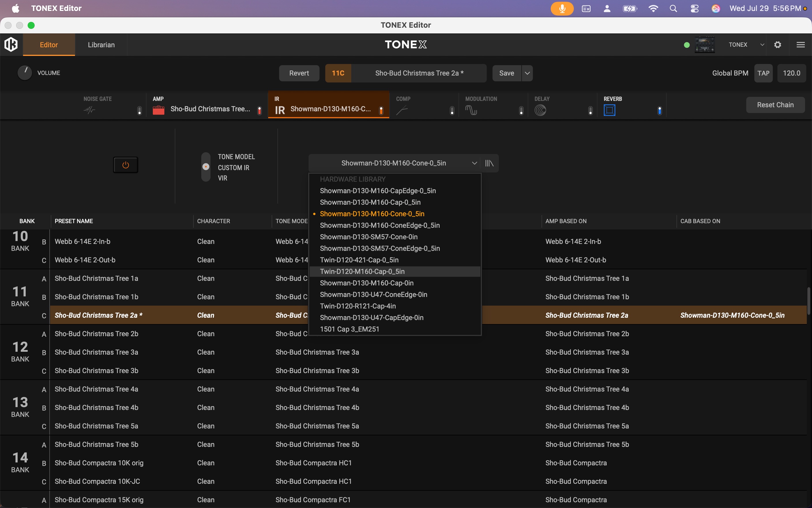Viewport: 812px width, 508px height.
Task: Choose Twin-D120-421-Cap-0_5in from list
Action: click(395, 260)
